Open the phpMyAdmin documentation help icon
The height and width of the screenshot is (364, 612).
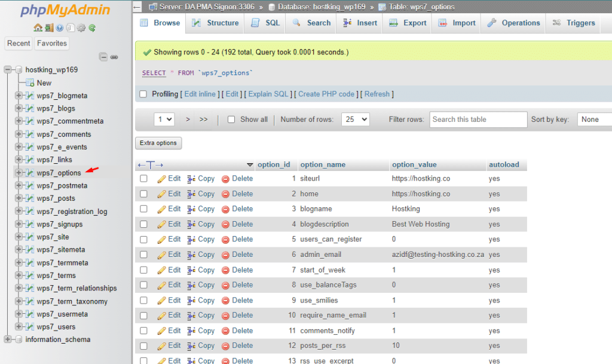pyautogui.click(x=60, y=27)
